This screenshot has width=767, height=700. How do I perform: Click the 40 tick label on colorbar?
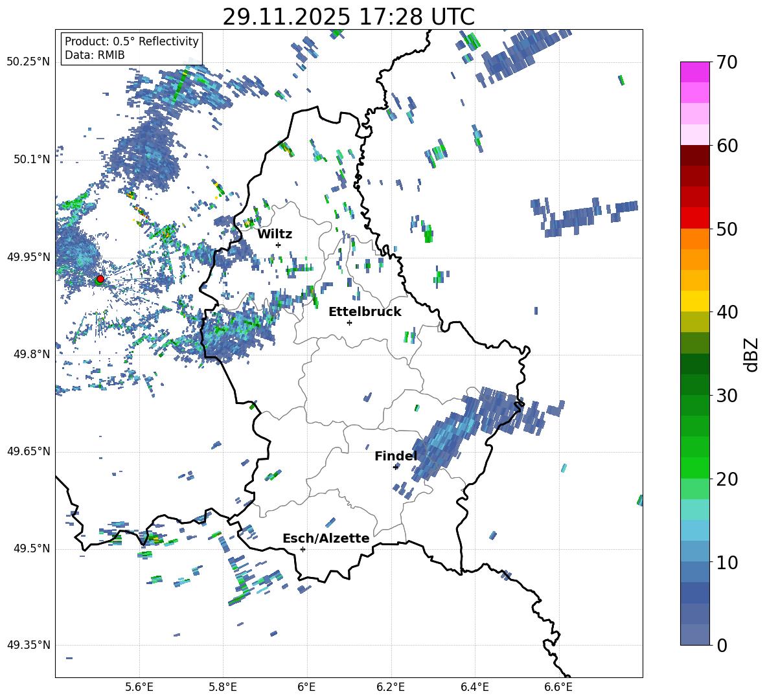click(x=727, y=312)
